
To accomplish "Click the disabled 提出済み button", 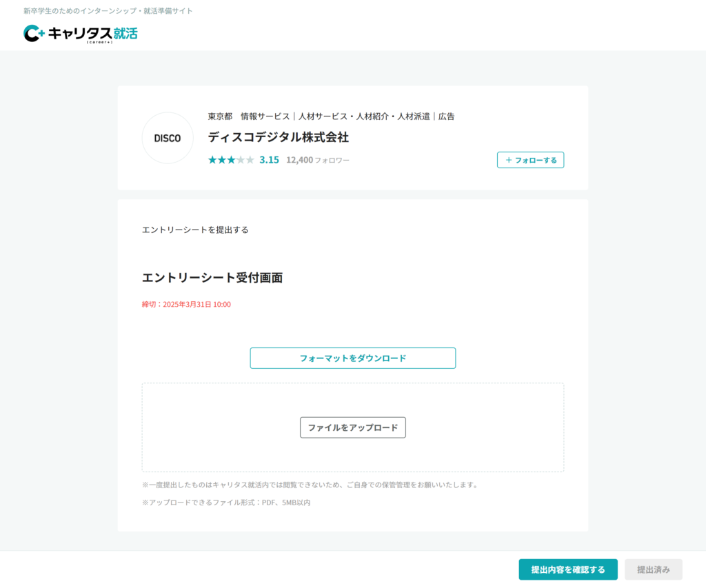I will pos(654,569).
